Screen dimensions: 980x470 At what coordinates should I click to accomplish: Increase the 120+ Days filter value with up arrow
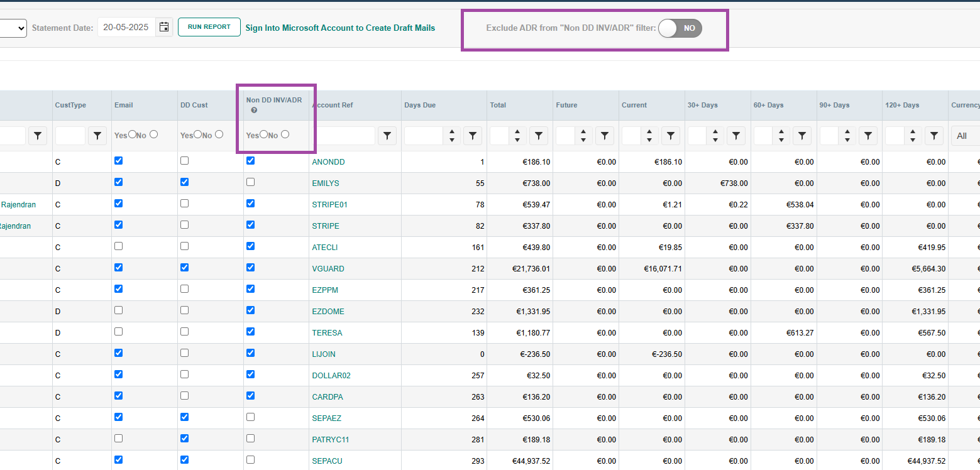click(913, 132)
